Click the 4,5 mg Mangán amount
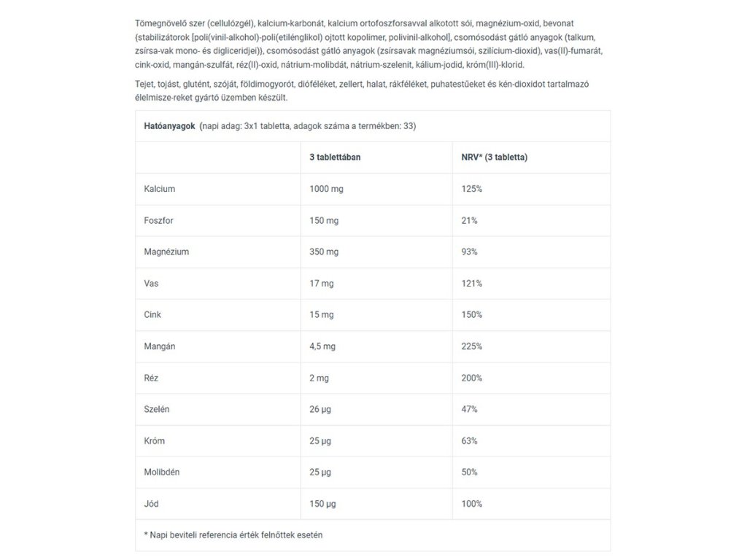747x560 pixels. [x=323, y=346]
